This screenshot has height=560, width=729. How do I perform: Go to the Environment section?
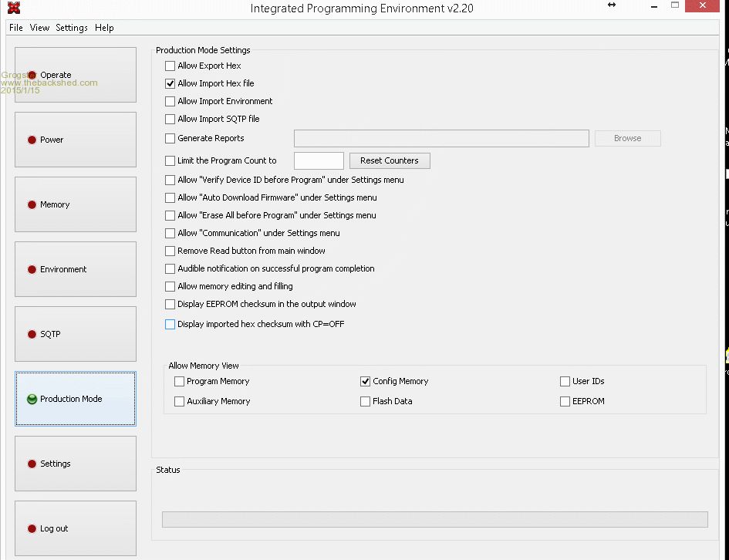(x=75, y=269)
